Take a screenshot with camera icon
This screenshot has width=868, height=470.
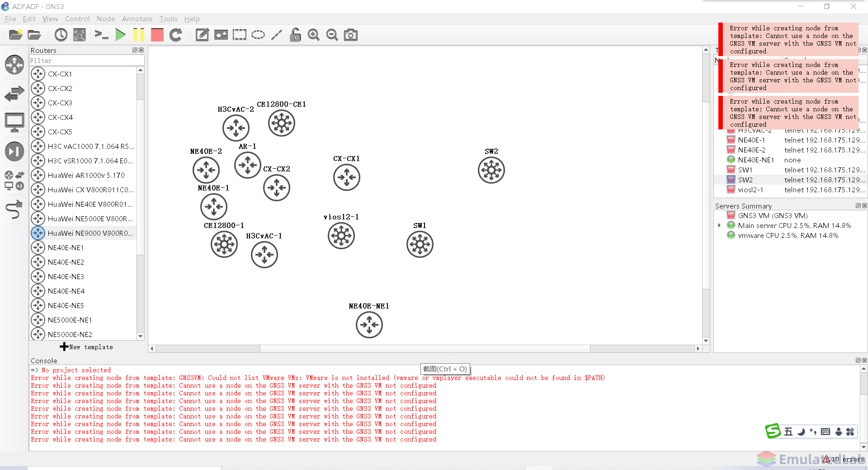point(351,35)
